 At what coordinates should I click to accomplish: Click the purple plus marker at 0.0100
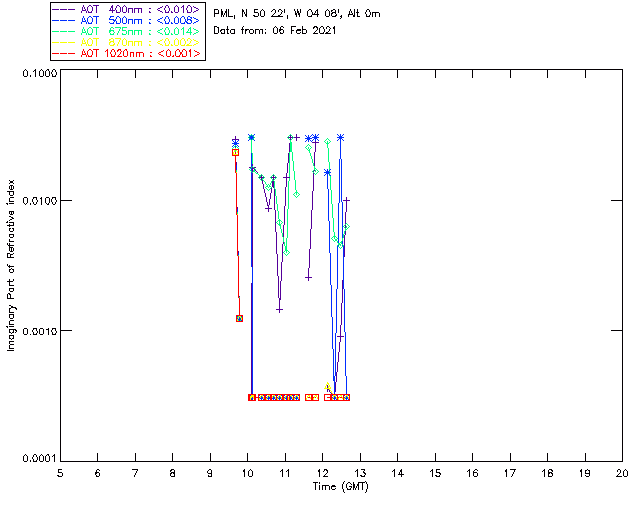click(x=347, y=200)
